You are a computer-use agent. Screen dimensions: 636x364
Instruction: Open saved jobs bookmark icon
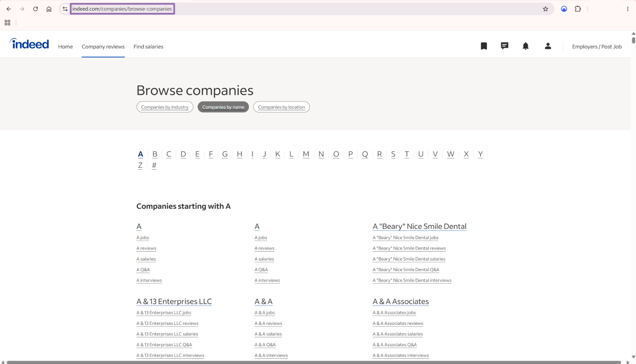pyautogui.click(x=484, y=46)
